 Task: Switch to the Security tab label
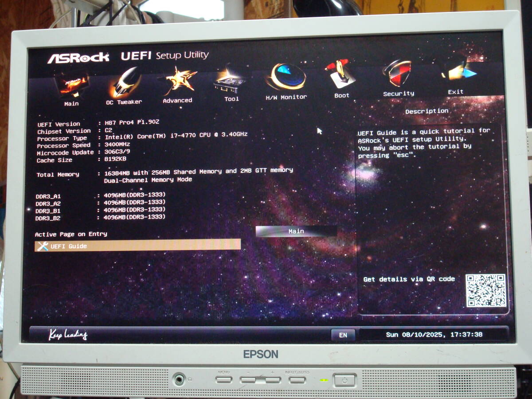click(x=399, y=94)
